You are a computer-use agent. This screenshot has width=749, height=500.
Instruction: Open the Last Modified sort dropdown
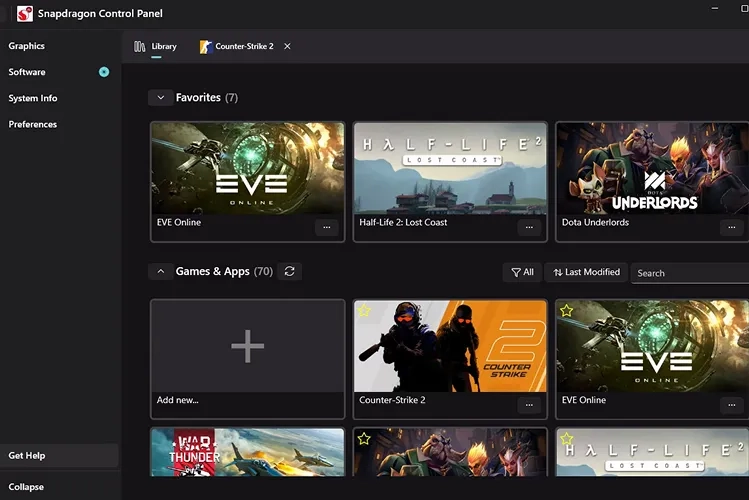[587, 272]
